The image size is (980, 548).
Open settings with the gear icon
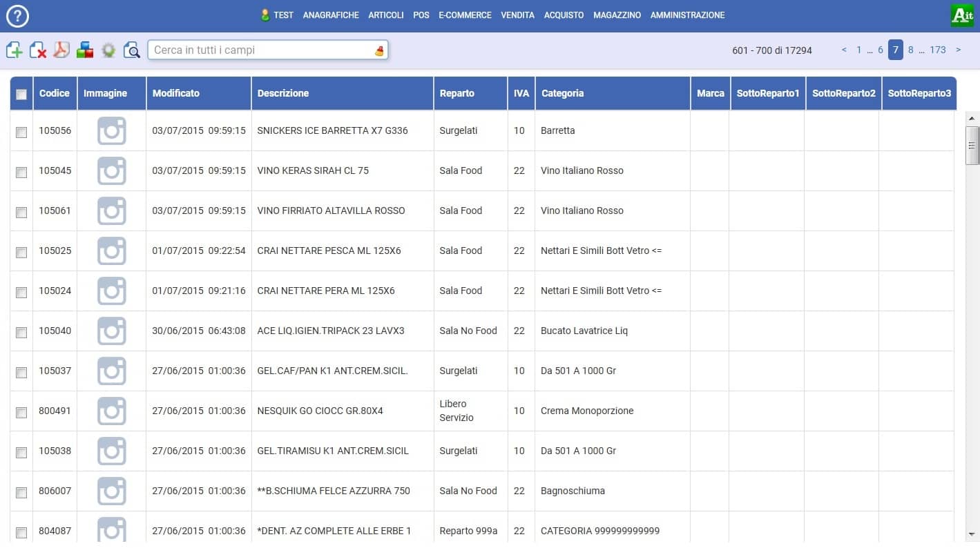coord(108,50)
